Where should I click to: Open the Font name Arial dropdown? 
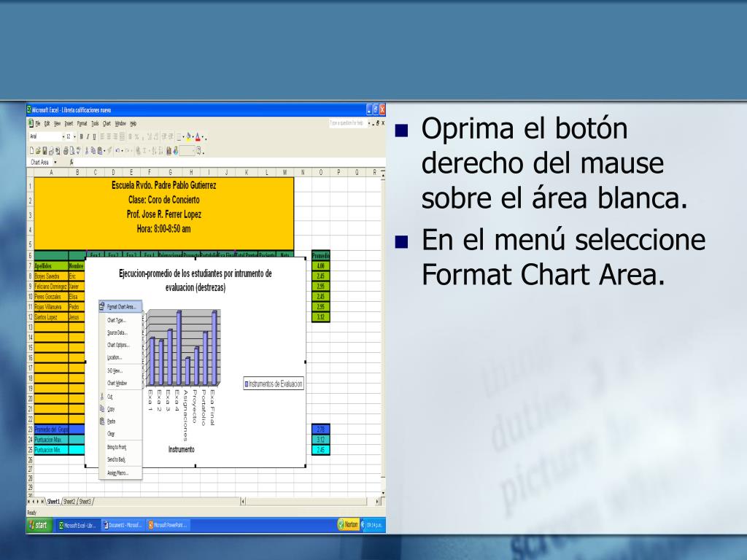[63, 136]
